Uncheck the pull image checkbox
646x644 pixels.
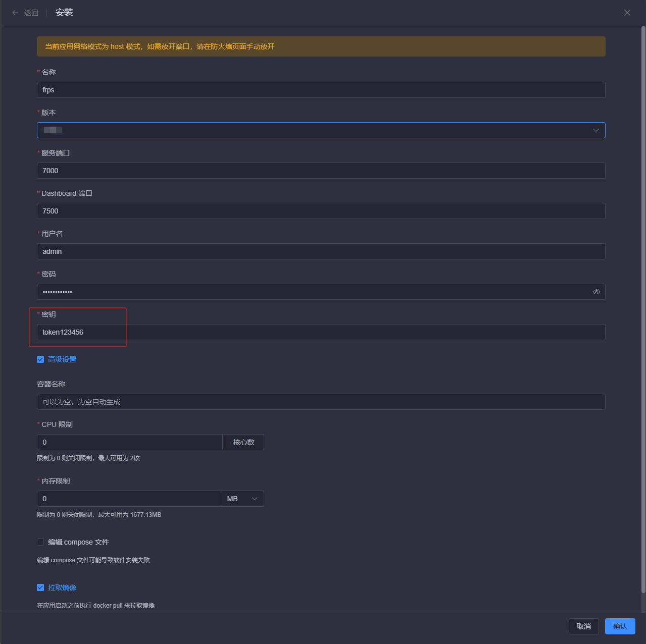(x=40, y=587)
